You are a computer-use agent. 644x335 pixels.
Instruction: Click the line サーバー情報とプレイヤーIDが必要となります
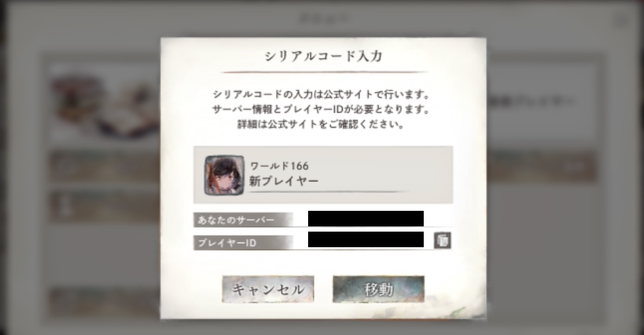(x=321, y=110)
